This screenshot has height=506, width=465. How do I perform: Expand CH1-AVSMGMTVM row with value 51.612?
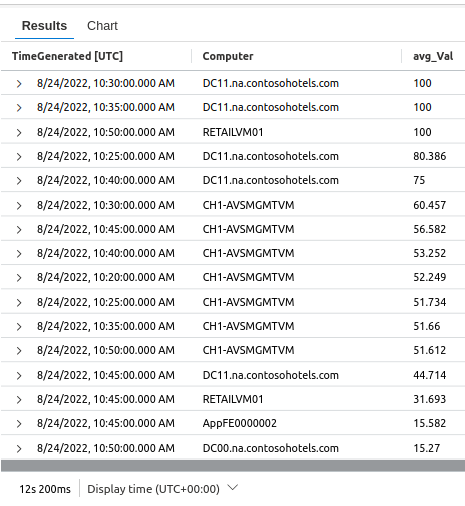19,350
